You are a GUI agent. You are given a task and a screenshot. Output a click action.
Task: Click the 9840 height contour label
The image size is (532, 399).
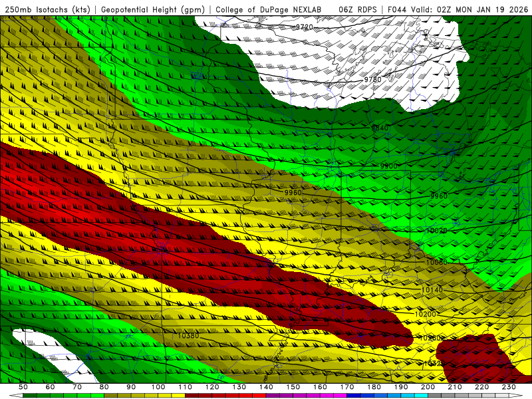(x=380, y=128)
